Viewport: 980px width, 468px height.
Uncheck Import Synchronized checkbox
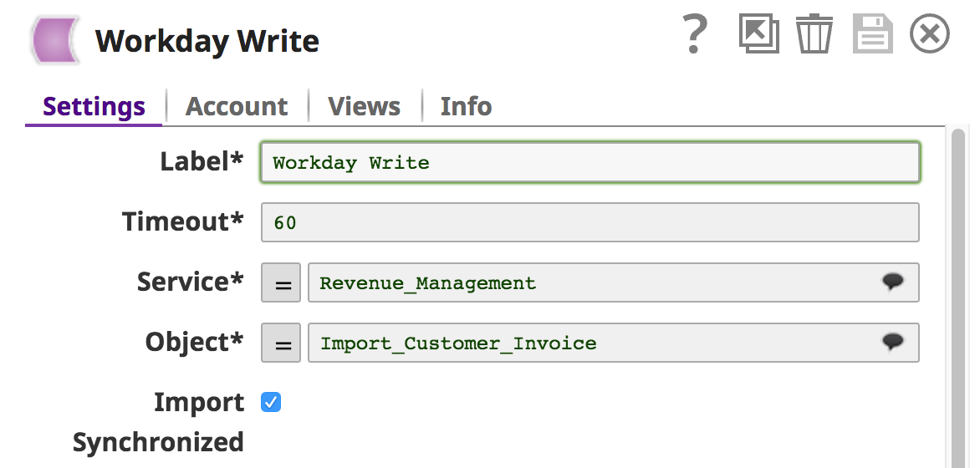pyautogui.click(x=271, y=403)
